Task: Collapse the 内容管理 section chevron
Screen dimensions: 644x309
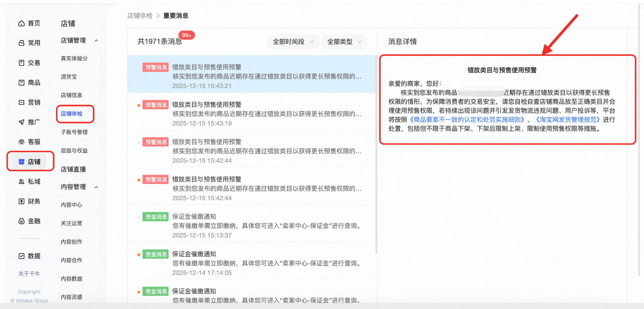Action: click(96, 187)
